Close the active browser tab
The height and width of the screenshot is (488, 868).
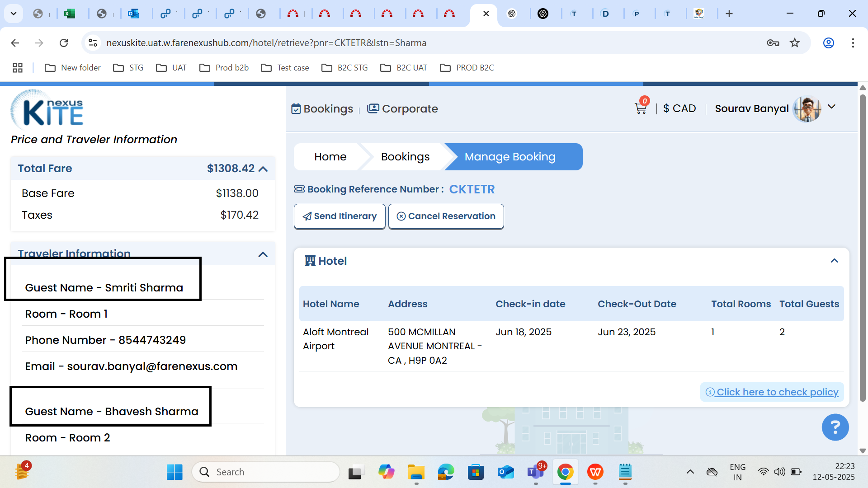click(x=486, y=14)
